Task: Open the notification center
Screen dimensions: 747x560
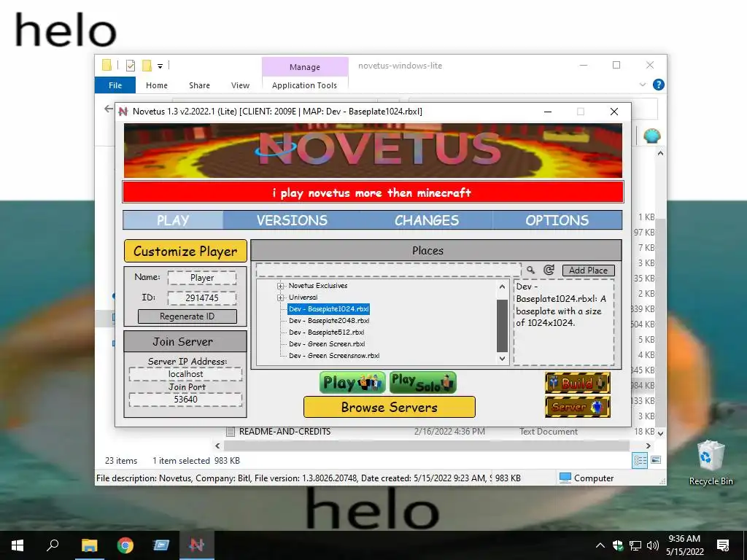Action: tap(723, 545)
